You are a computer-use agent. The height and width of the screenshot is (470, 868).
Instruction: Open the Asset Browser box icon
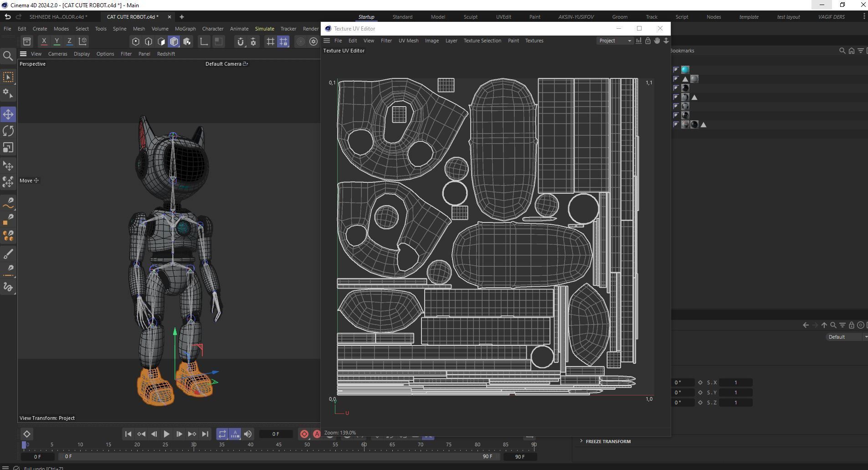pos(27,41)
